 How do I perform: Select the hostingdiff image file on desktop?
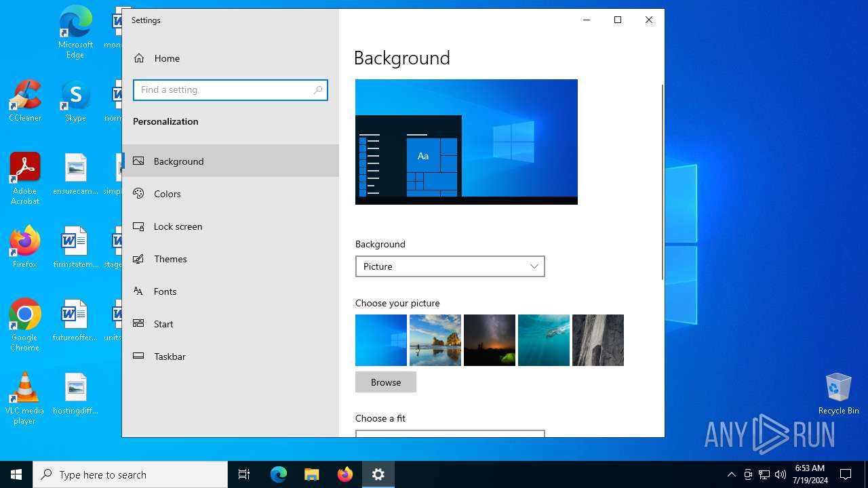[x=75, y=394]
